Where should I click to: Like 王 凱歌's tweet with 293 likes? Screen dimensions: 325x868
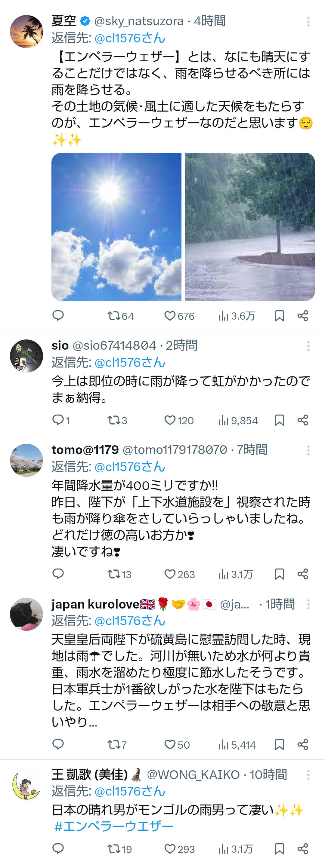pyautogui.click(x=179, y=849)
